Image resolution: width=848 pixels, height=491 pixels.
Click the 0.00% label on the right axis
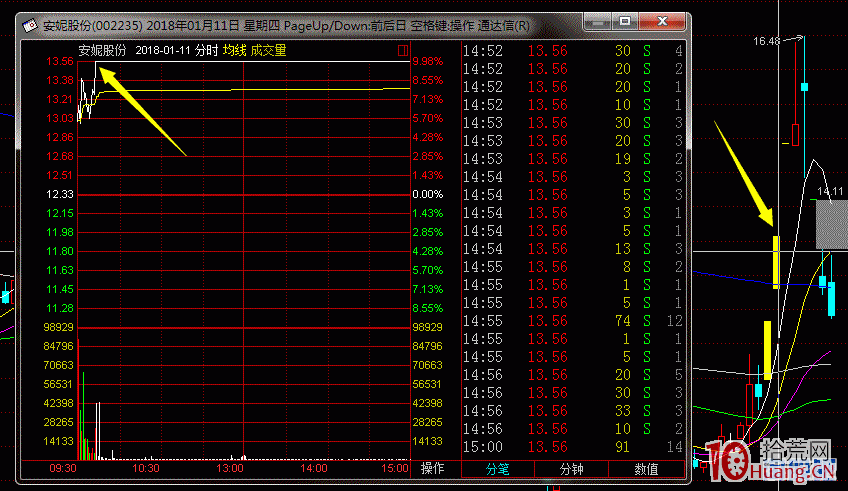pos(428,194)
